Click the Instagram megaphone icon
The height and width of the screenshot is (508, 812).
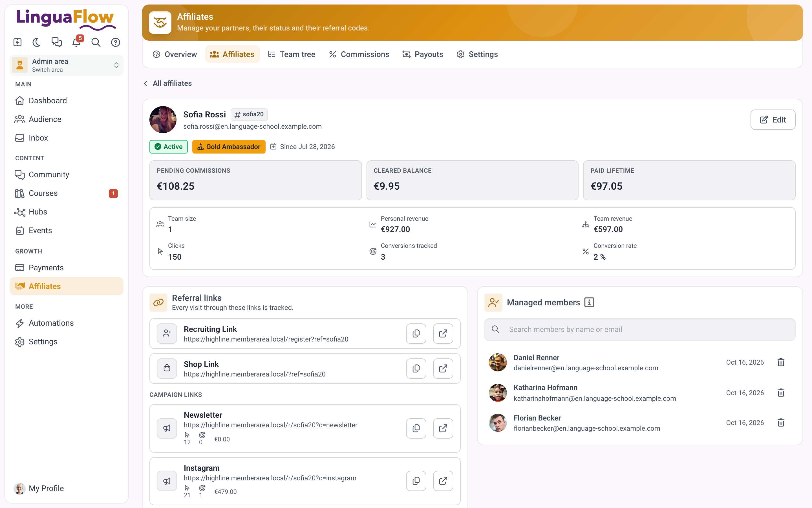click(x=167, y=481)
